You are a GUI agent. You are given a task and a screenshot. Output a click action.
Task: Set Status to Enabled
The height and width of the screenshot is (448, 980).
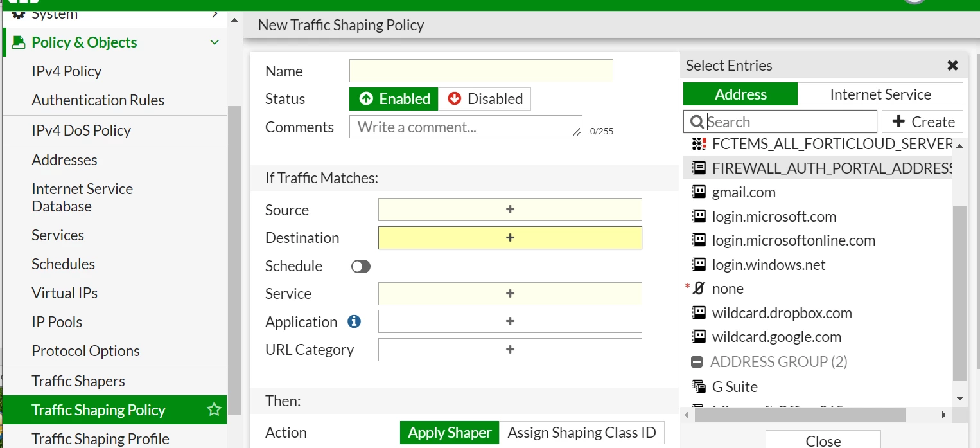(394, 99)
